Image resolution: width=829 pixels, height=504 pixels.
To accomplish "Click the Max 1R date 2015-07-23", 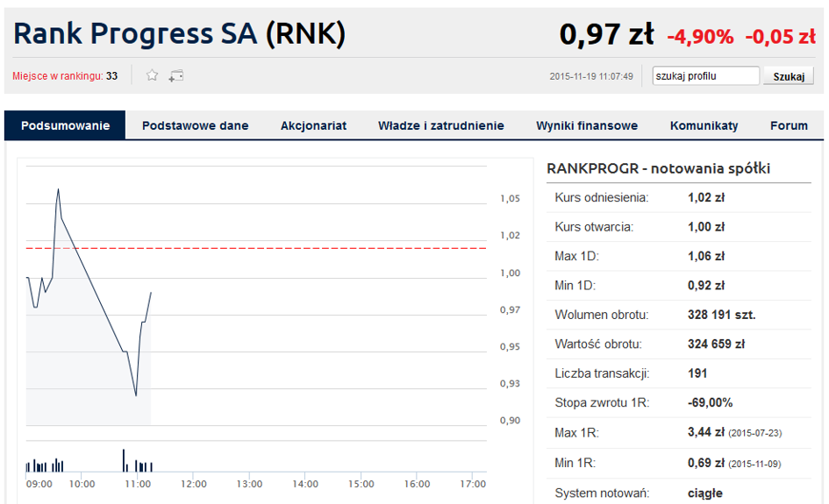I will click(x=755, y=434).
